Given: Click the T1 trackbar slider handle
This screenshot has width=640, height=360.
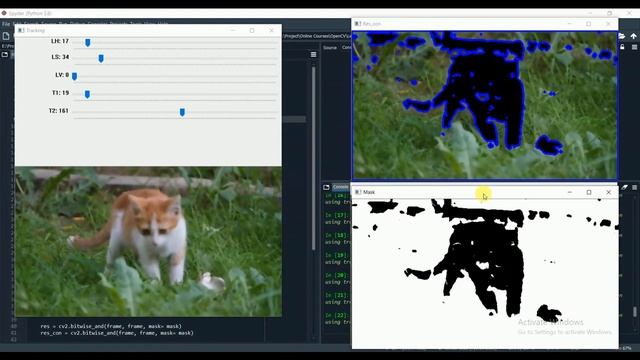Looking at the screenshot, I should [x=87, y=94].
